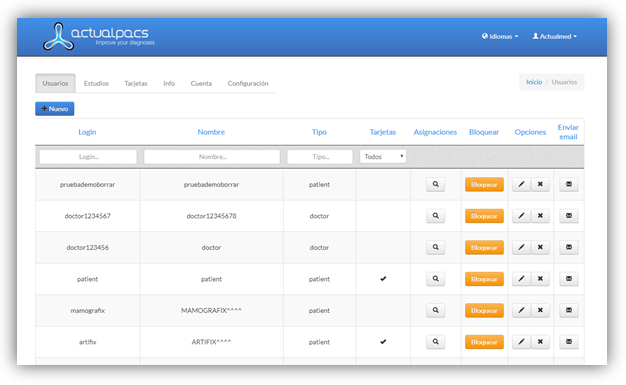Go to the Cuenta tab
Viewport: 626px width, 385px height.
(201, 83)
